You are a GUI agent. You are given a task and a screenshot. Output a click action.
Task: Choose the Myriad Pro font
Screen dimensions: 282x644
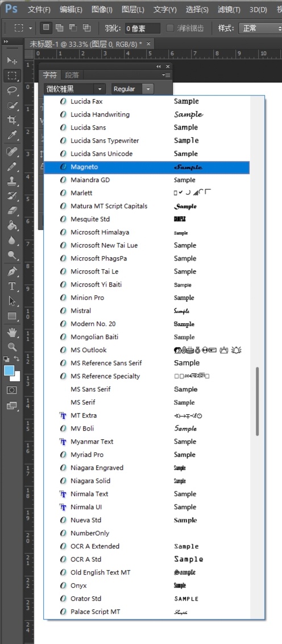[x=147, y=455]
